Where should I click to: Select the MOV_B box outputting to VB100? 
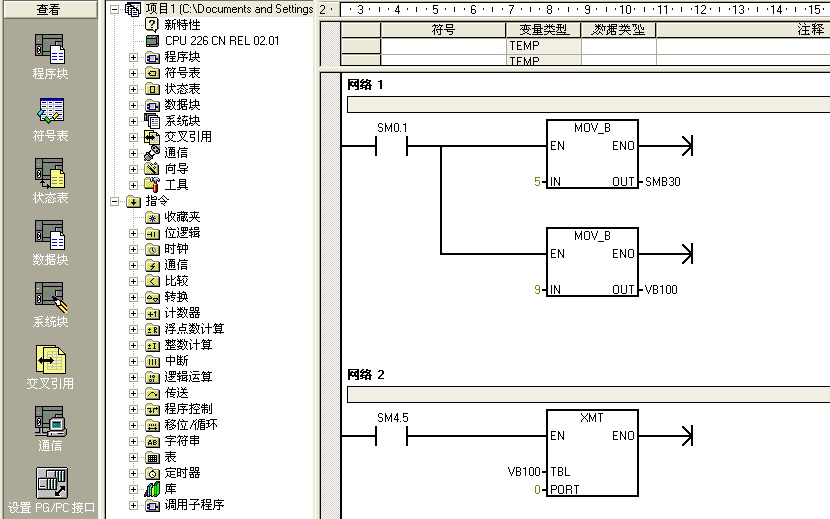[x=592, y=262]
